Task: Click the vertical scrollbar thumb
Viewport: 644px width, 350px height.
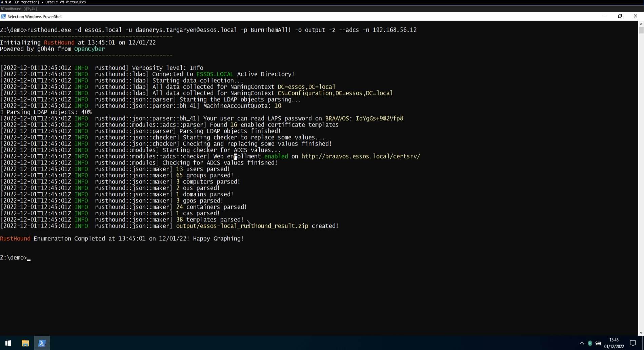Action: (641, 30)
